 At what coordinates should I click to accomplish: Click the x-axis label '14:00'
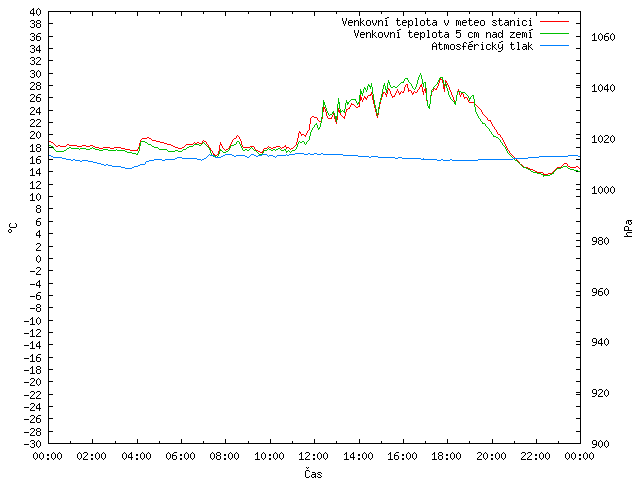pyautogui.click(x=358, y=456)
